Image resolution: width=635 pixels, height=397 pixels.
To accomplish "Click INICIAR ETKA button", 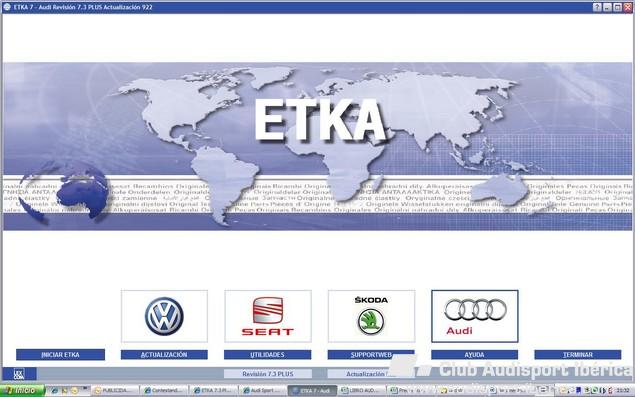I will click(x=60, y=355).
